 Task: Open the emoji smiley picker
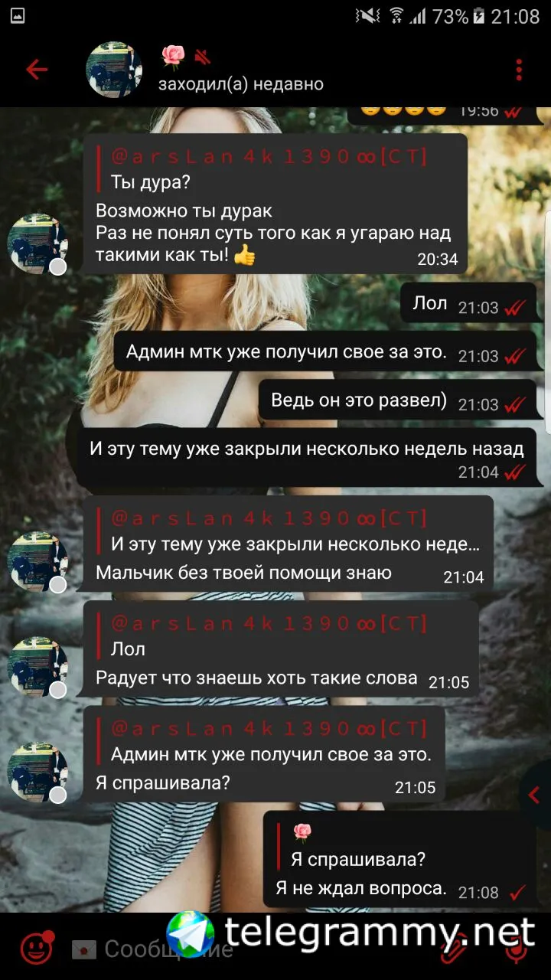pos(36,948)
